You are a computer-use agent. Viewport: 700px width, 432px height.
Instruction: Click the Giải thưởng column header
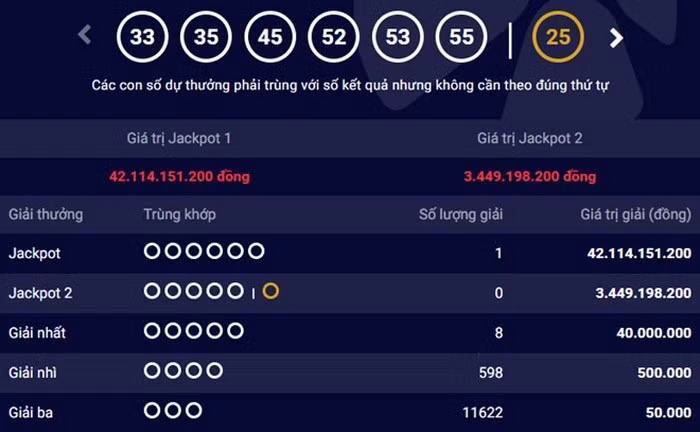pos(46,214)
